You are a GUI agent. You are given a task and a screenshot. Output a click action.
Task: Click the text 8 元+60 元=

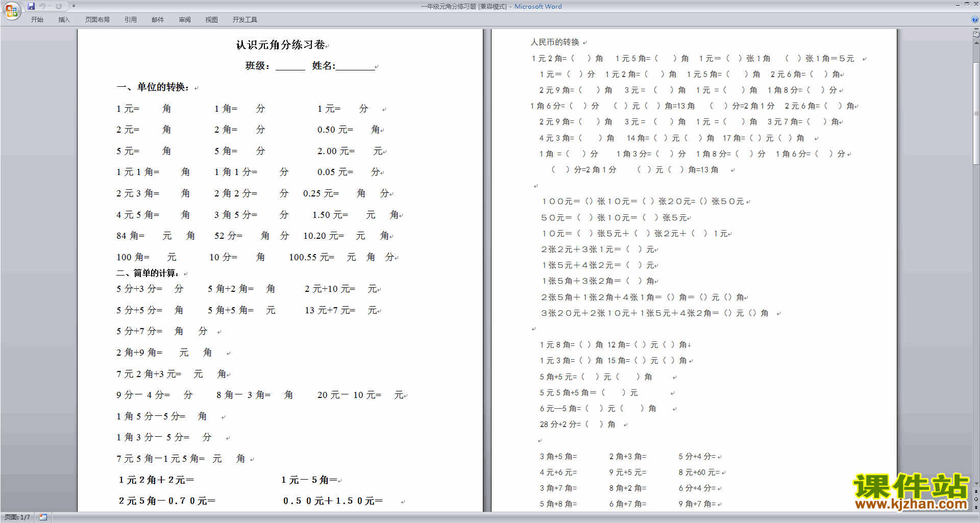[699, 472]
